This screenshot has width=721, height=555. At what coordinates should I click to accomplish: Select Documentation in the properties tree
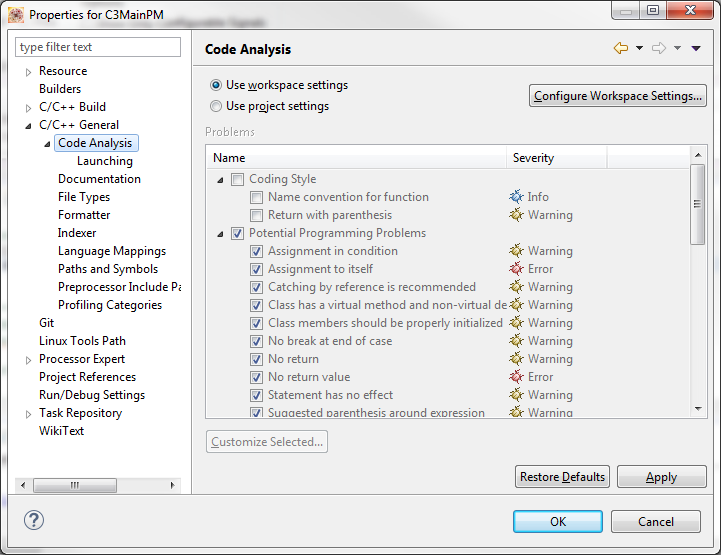tap(99, 179)
